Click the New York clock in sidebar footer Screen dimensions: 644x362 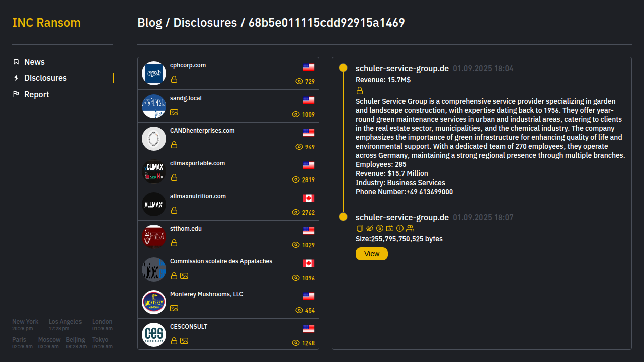point(25,325)
